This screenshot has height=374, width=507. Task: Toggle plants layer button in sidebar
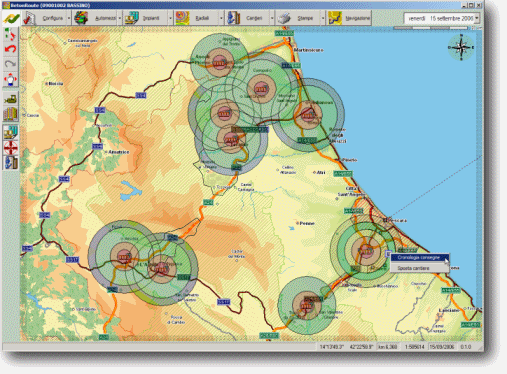[x=10, y=132]
